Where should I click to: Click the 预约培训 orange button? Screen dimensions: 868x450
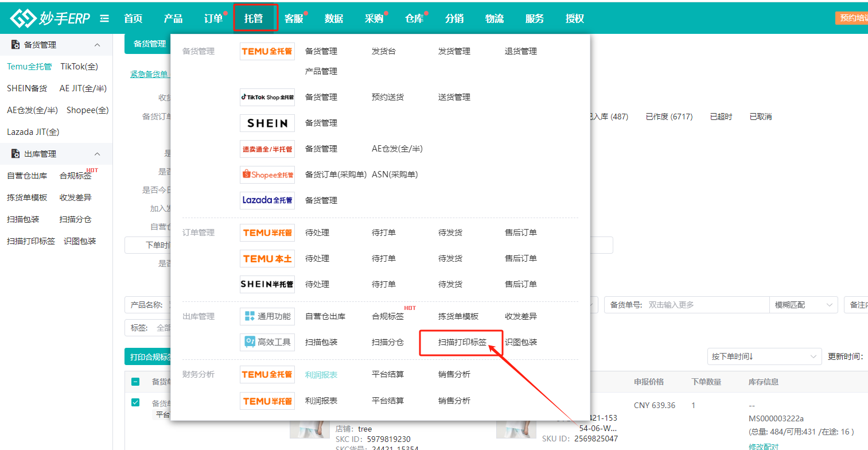[851, 18]
